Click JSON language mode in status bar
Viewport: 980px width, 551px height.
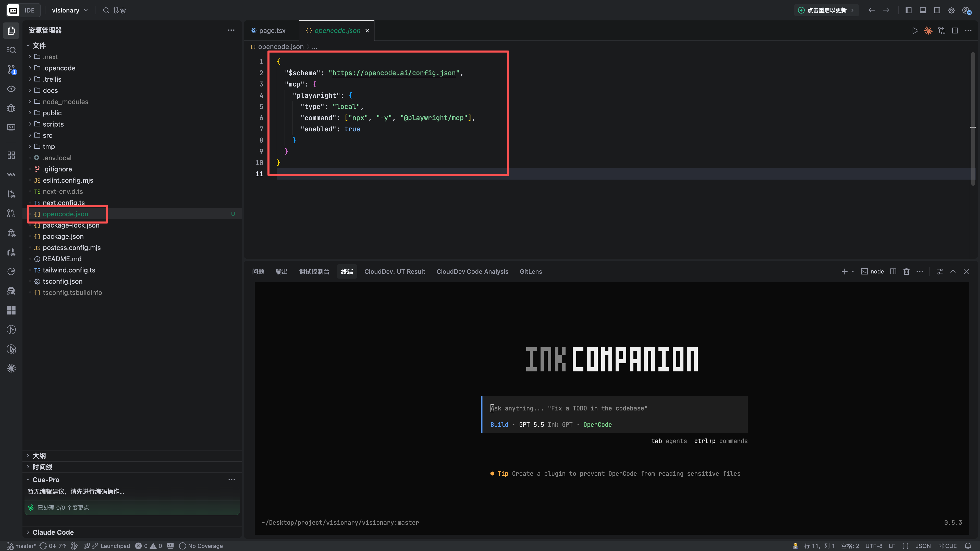923,546
